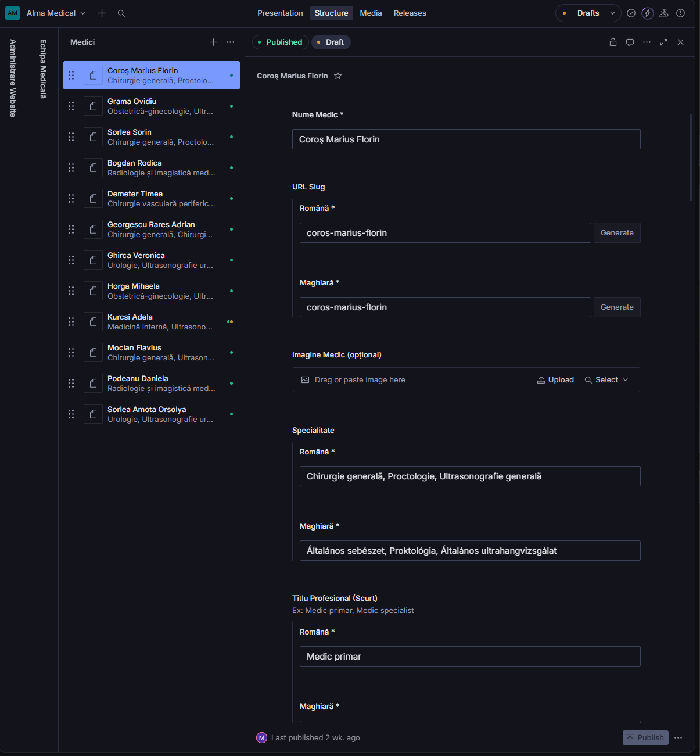Click the drag handle for Kurcsi Adela
The image size is (700, 756).
(x=71, y=321)
